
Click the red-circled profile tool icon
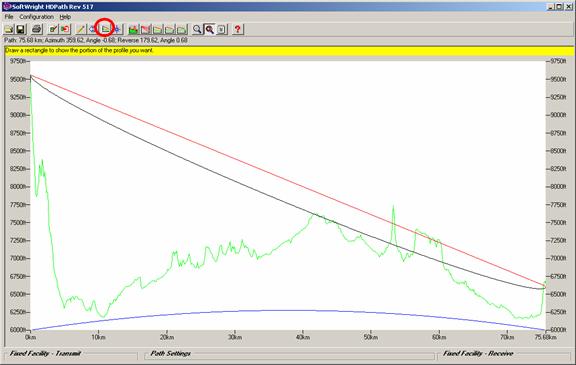pyautogui.click(x=105, y=29)
